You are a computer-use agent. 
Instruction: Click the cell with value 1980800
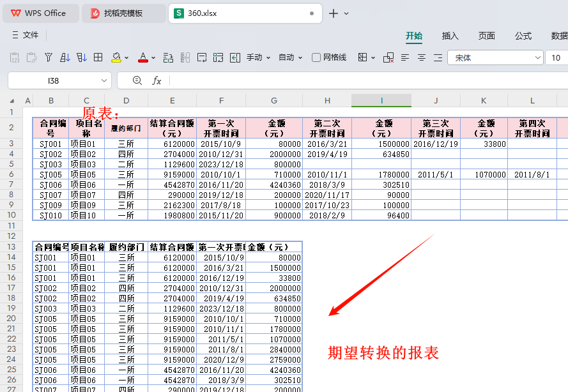[x=172, y=215]
